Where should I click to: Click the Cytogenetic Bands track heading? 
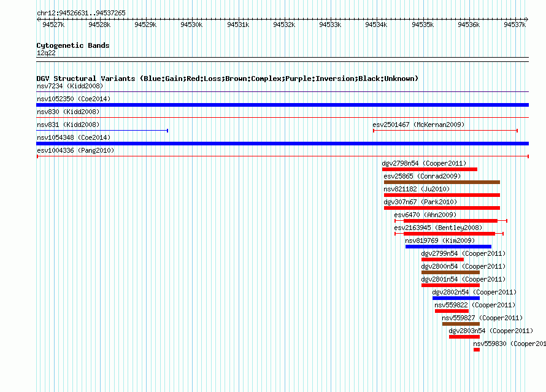click(x=73, y=45)
